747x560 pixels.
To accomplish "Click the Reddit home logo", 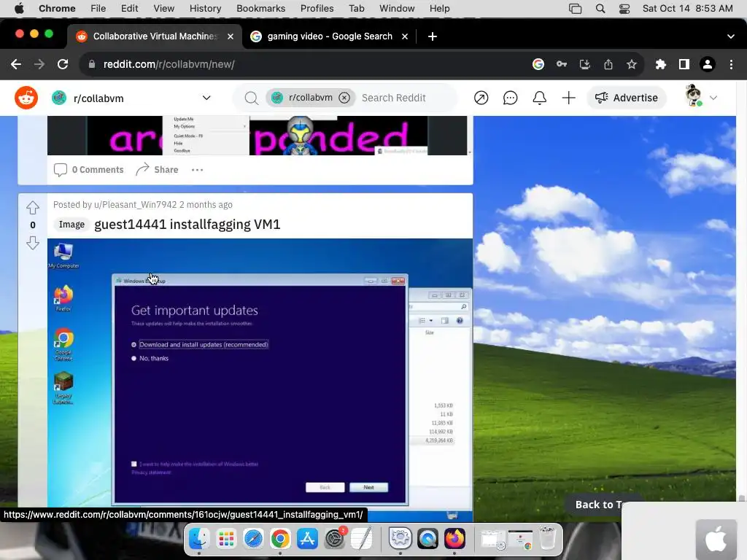I will click(26, 98).
